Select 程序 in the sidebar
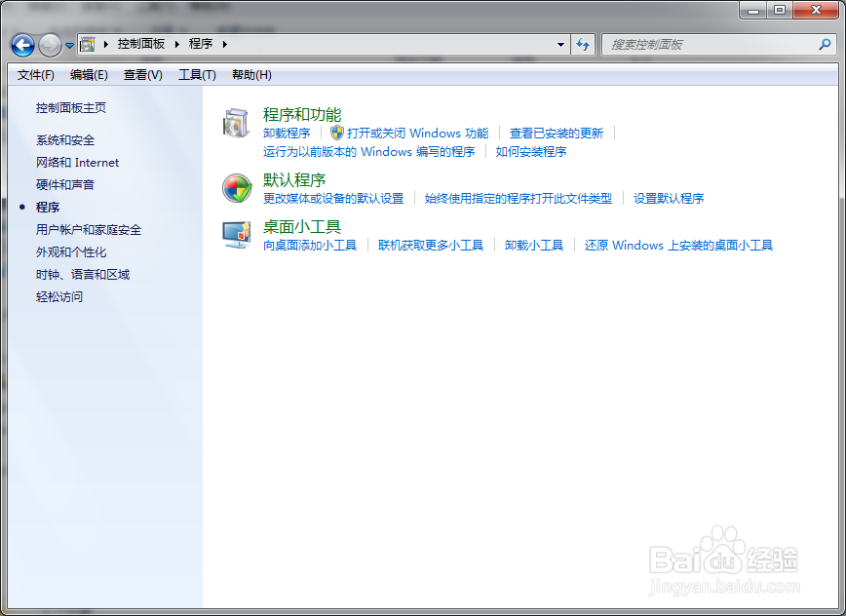846x616 pixels. pyautogui.click(x=48, y=208)
